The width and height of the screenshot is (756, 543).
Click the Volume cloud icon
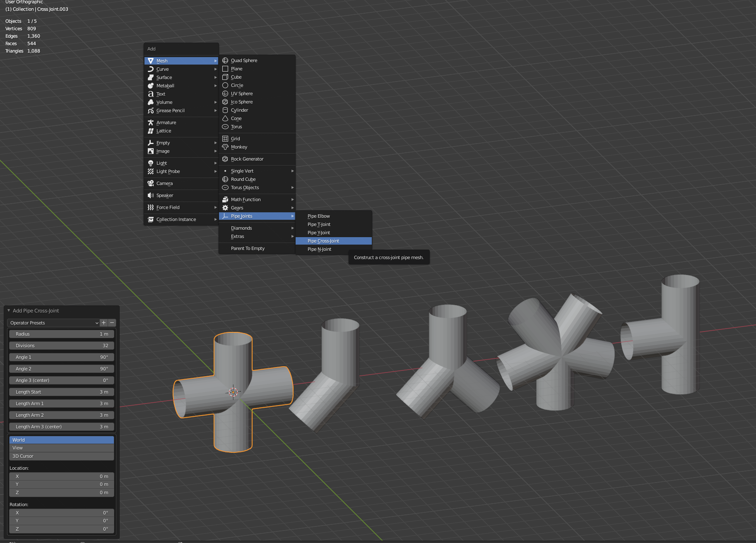coord(151,102)
